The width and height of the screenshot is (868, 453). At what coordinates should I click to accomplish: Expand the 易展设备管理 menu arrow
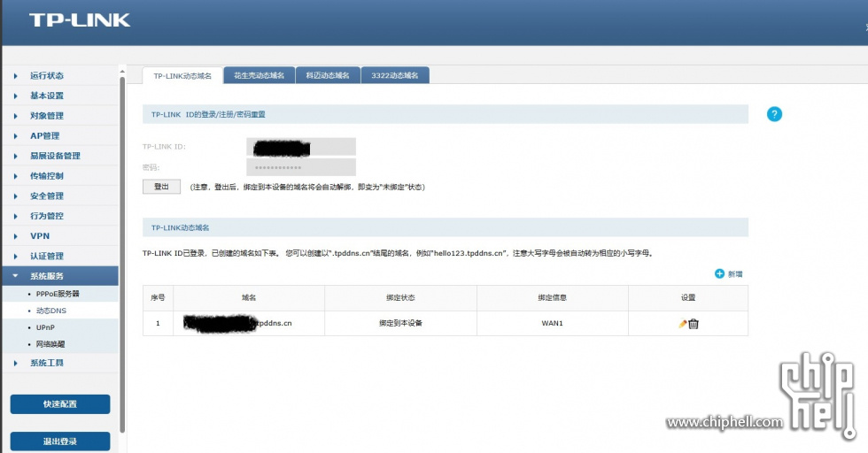click(x=16, y=156)
